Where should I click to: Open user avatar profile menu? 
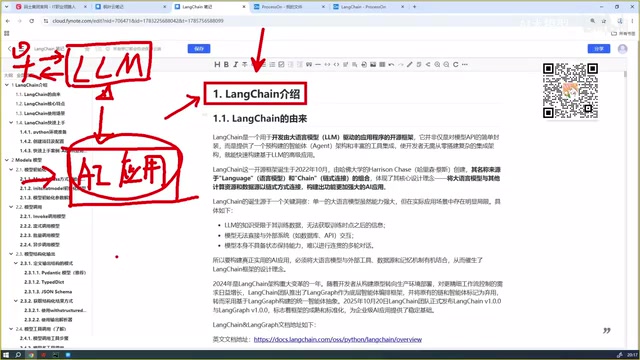coord(622,49)
